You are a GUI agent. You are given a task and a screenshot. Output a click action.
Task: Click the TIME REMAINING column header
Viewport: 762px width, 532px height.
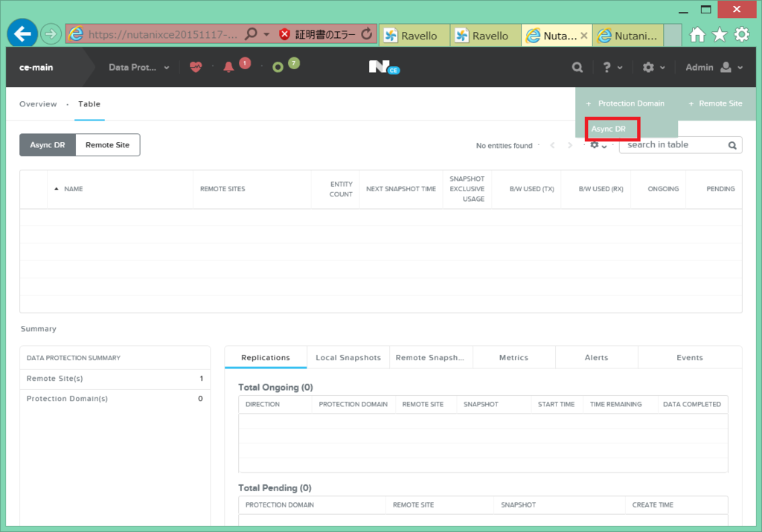click(x=615, y=404)
